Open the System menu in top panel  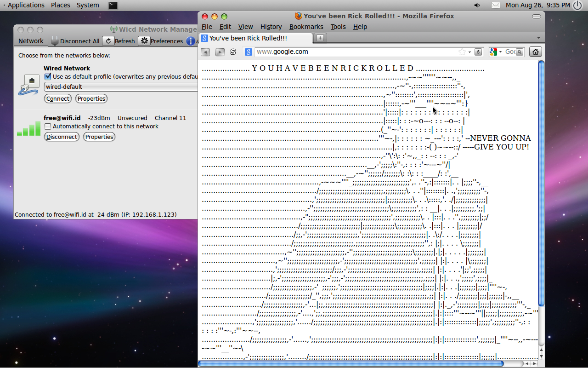pyautogui.click(x=88, y=5)
